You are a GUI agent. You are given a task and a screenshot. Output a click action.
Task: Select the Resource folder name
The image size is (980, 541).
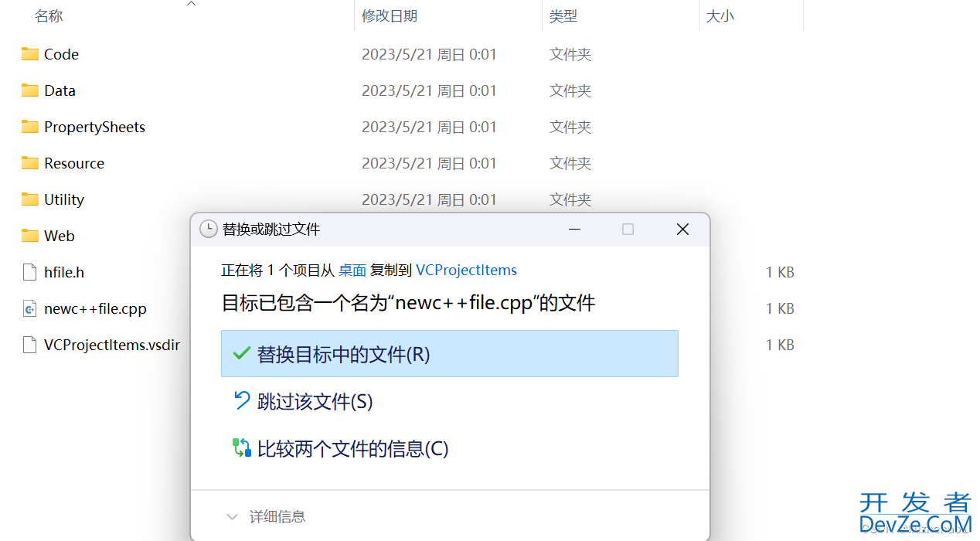click(74, 163)
